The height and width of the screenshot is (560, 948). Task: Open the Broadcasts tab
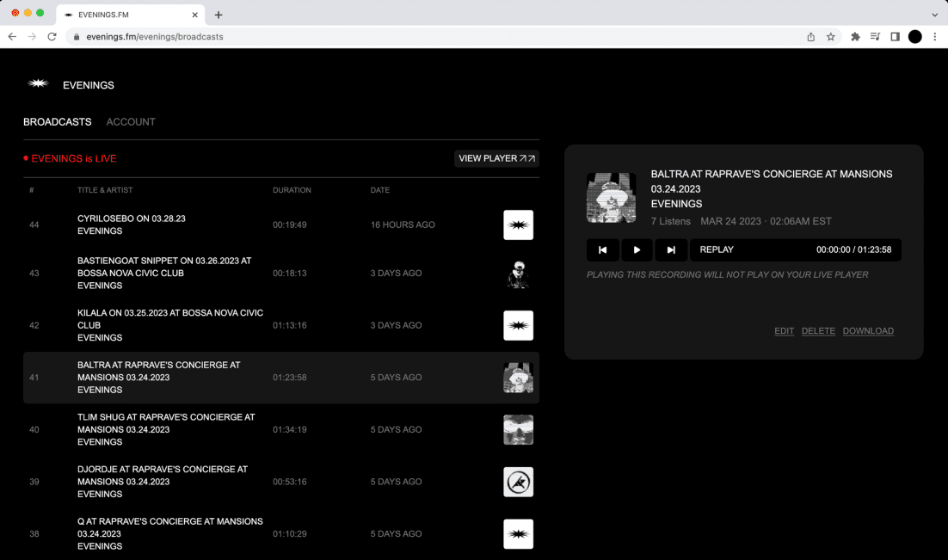(x=58, y=121)
